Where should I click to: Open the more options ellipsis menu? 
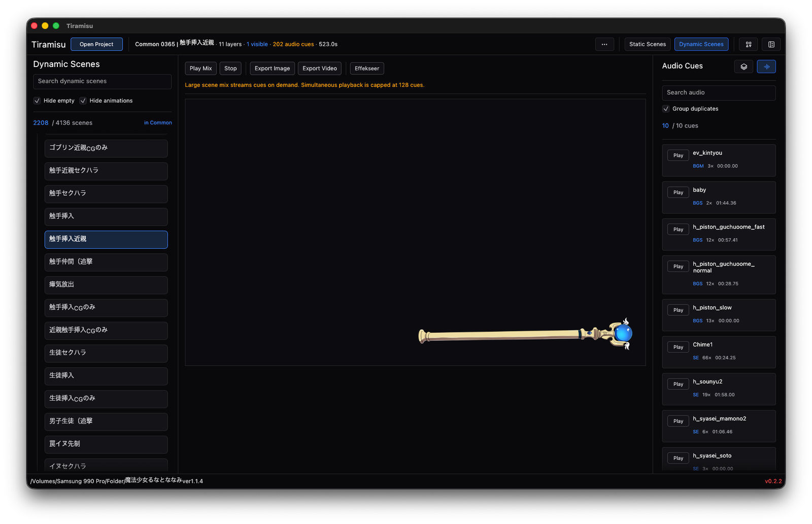click(604, 44)
